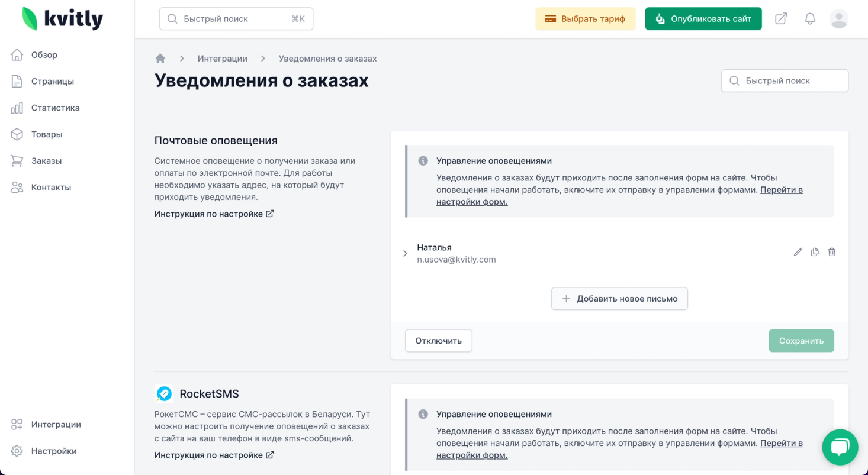Click the Статистика bar chart icon

click(17, 108)
